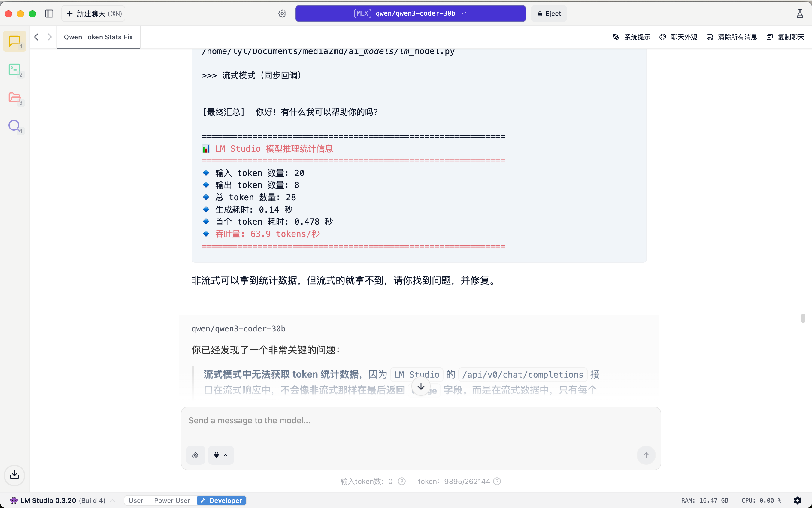Select the Developer mode option
812x508 pixels.
tap(221, 500)
